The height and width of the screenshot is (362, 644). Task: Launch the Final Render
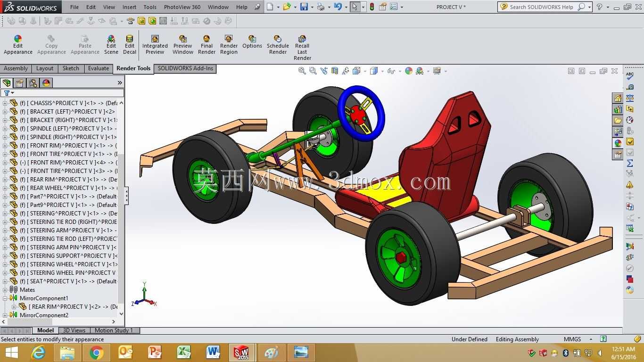click(x=206, y=45)
